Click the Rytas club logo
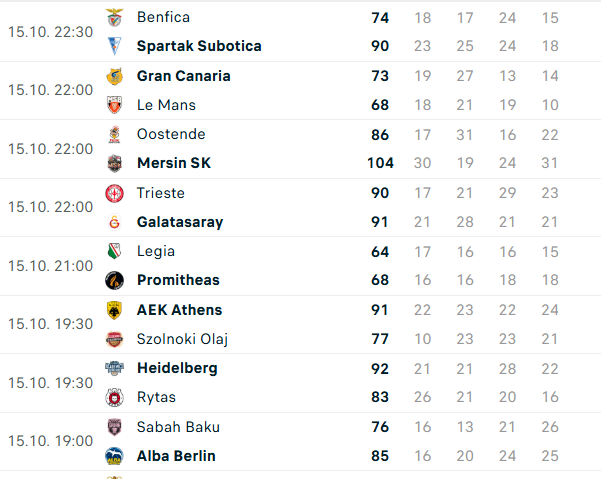601x479 pixels. point(115,397)
